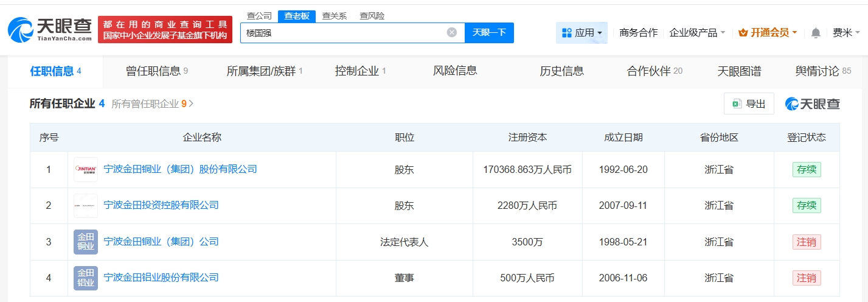Click the 金田铜业 blue logo thumbnail
The height and width of the screenshot is (302, 868).
click(x=85, y=242)
